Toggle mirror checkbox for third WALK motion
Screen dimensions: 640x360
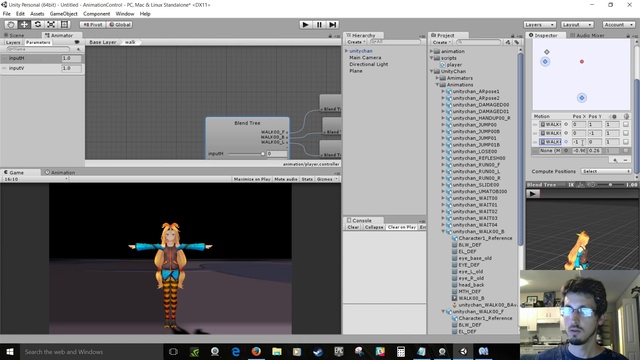(626, 142)
